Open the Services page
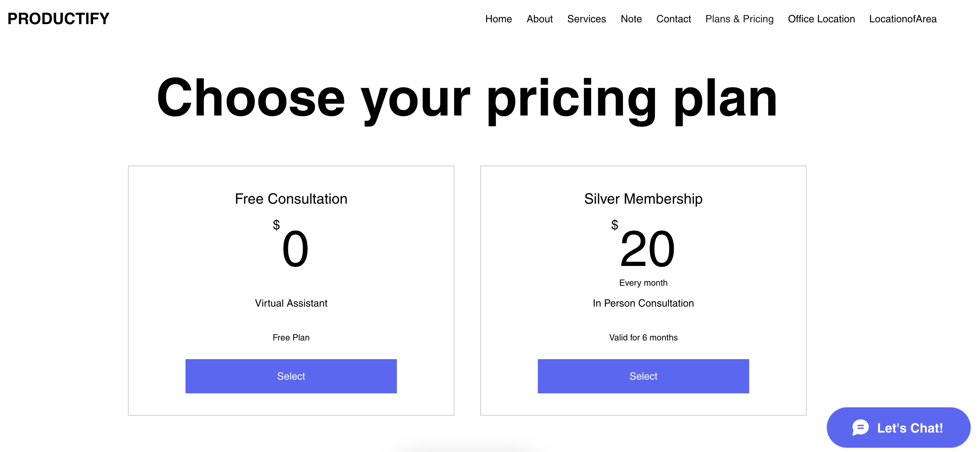The height and width of the screenshot is (452, 980). [587, 19]
